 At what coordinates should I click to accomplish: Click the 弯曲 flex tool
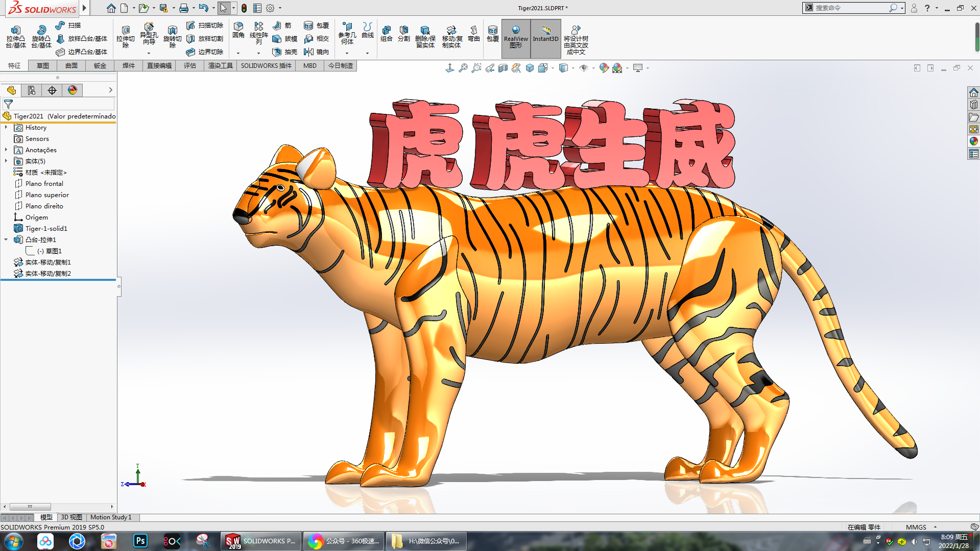click(474, 34)
